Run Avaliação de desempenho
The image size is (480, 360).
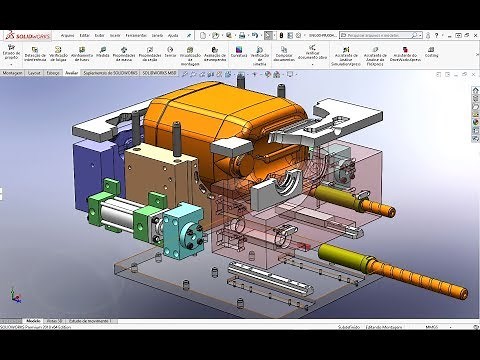tap(215, 54)
